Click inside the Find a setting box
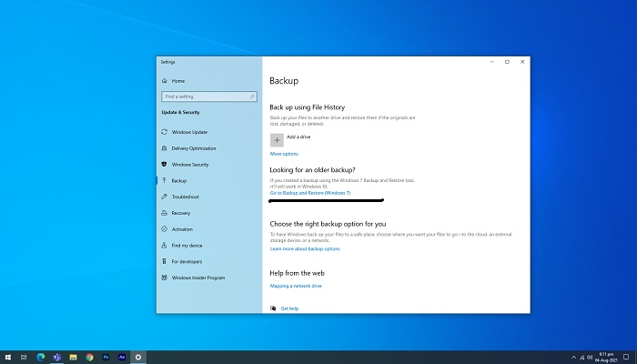The width and height of the screenshot is (637, 364). click(x=209, y=96)
